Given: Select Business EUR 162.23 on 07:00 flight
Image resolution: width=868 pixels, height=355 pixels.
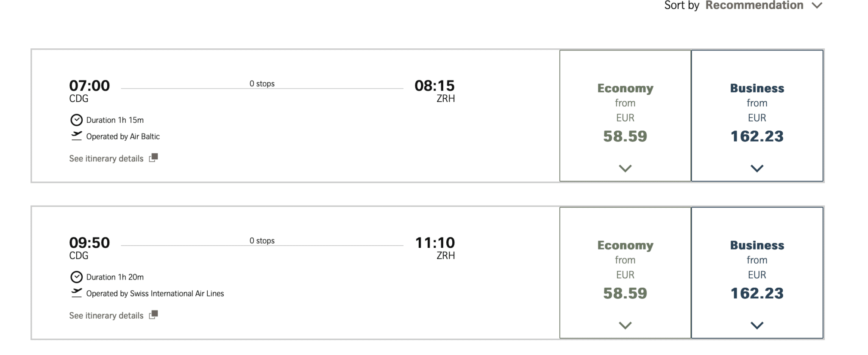Looking at the screenshot, I should pyautogui.click(x=757, y=116).
